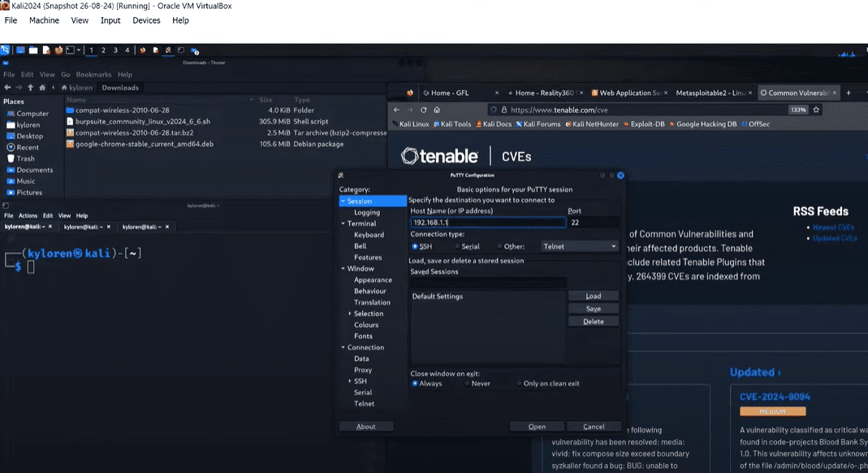The image size is (868, 473).
Task: Open the Telnet connection type dropdown
Action: (x=579, y=246)
